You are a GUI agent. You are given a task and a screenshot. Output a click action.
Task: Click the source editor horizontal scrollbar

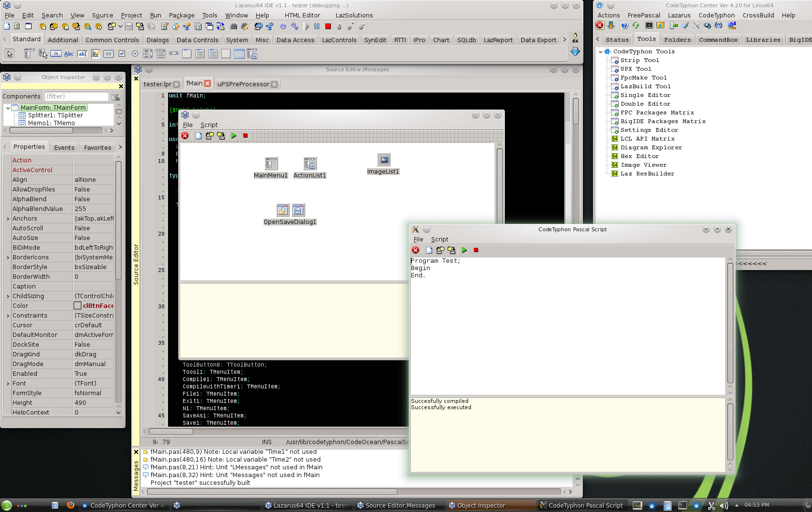tap(275, 431)
